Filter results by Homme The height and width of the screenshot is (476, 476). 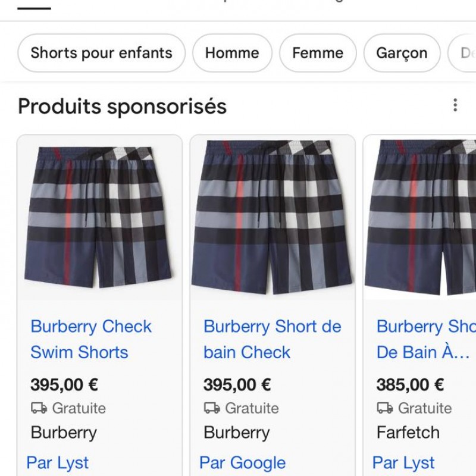click(x=232, y=53)
